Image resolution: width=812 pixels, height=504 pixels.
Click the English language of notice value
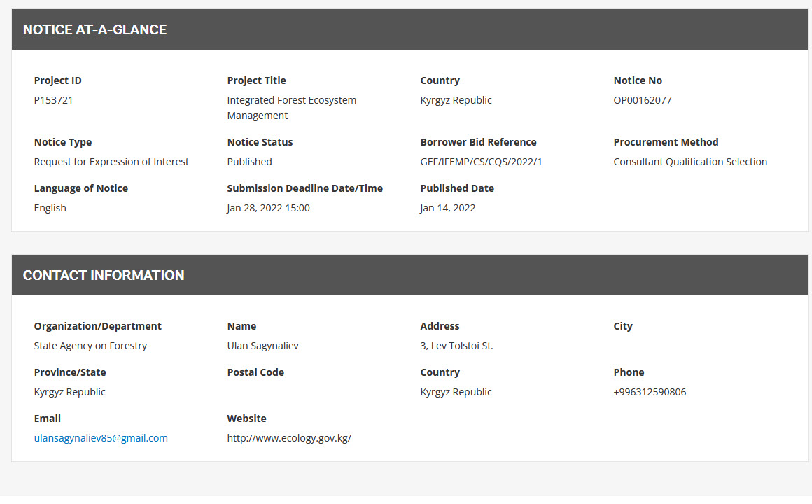point(50,208)
